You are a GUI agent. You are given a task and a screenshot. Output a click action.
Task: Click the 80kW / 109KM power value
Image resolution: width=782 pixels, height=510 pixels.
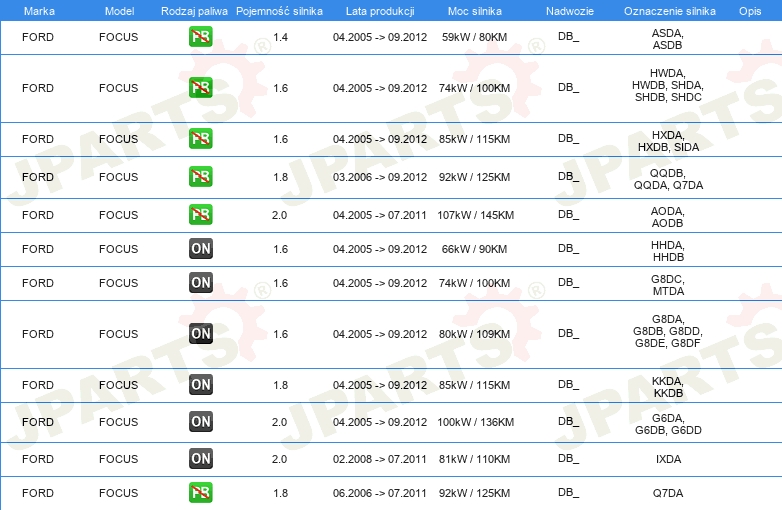coord(474,334)
